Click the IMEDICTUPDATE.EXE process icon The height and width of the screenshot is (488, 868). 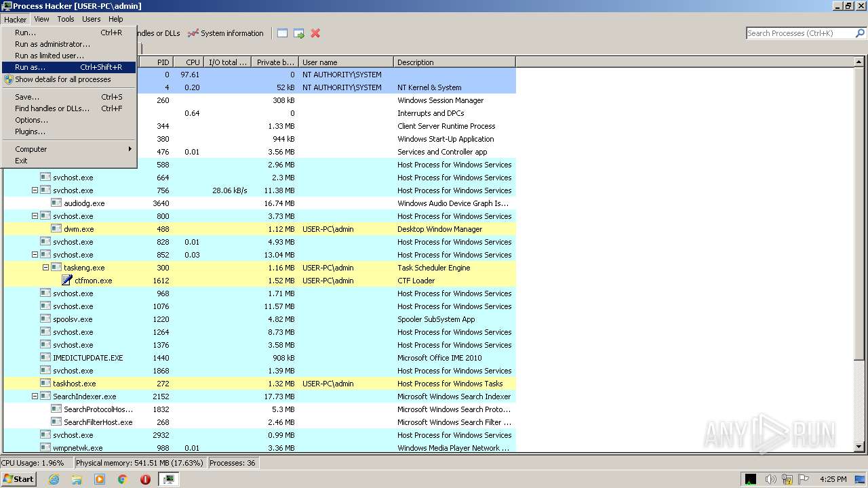pyautogui.click(x=45, y=357)
